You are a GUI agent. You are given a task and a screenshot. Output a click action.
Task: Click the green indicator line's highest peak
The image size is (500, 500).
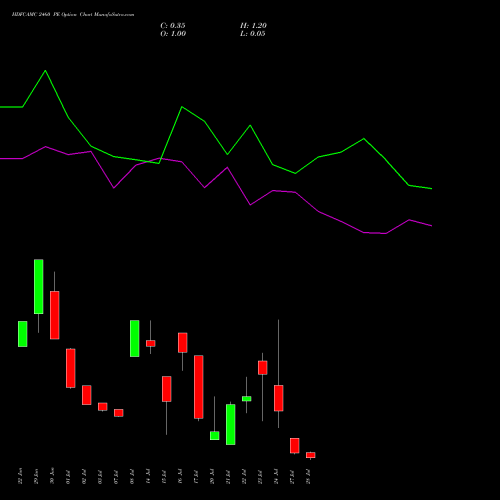pos(46,71)
